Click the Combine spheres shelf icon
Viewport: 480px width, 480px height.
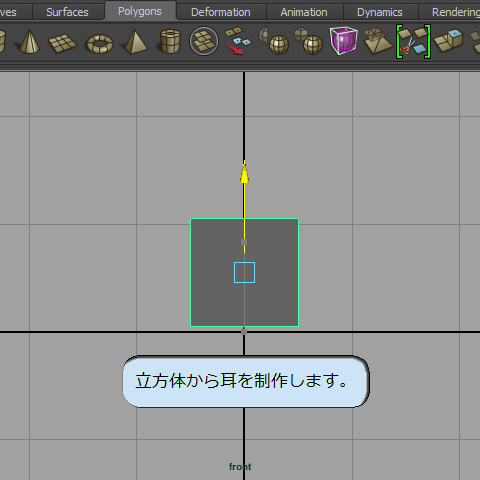point(274,41)
